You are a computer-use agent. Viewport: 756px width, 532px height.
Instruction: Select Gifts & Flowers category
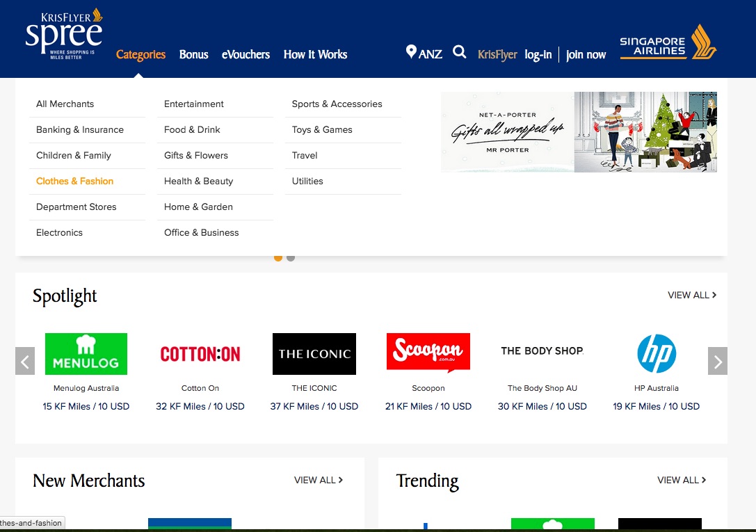[195, 156]
